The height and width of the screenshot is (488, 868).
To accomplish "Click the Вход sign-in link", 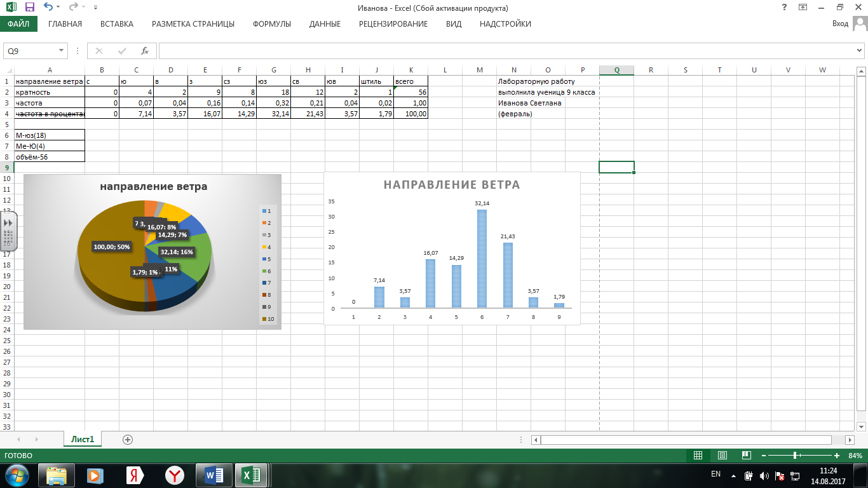I will (x=840, y=24).
